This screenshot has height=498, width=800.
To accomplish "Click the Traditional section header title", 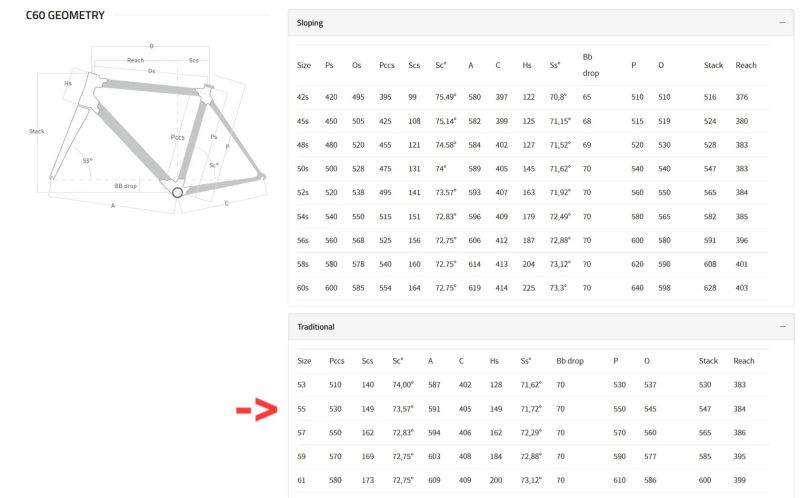I will click(x=316, y=327).
